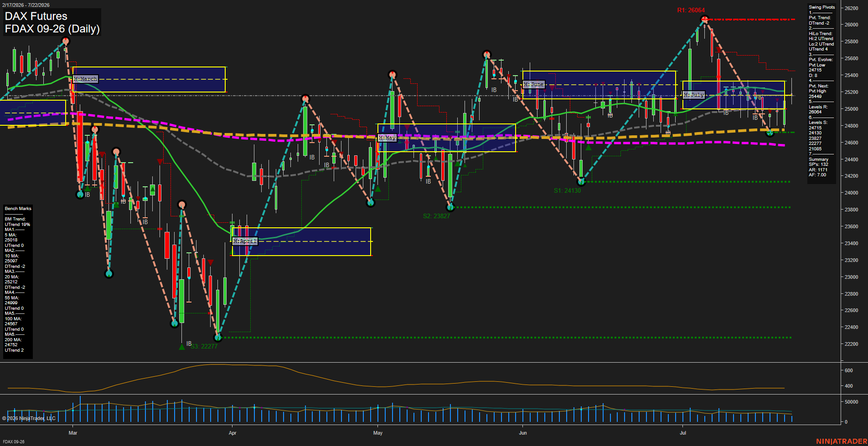This screenshot has width=868, height=446.
Task: Select the M:July monthly range label
Action: tap(694, 95)
